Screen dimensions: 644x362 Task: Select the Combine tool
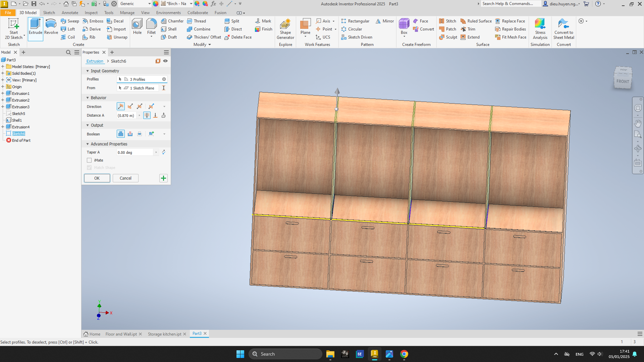pyautogui.click(x=199, y=29)
